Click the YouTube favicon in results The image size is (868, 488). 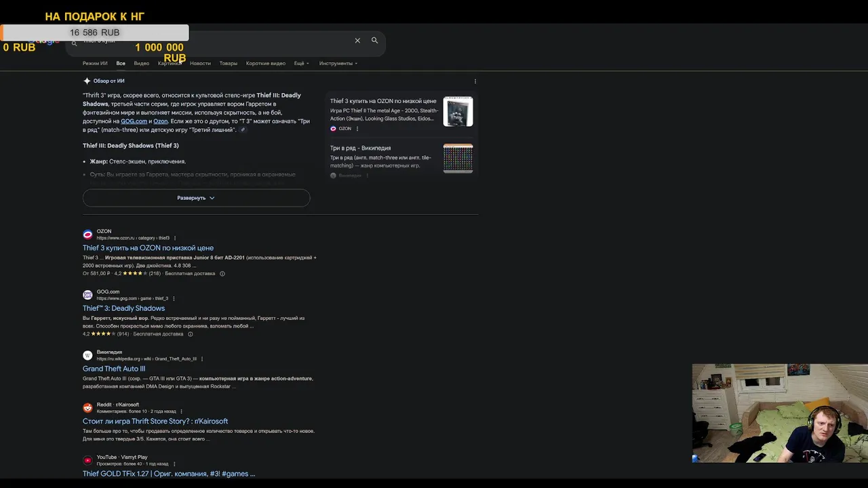tap(87, 460)
